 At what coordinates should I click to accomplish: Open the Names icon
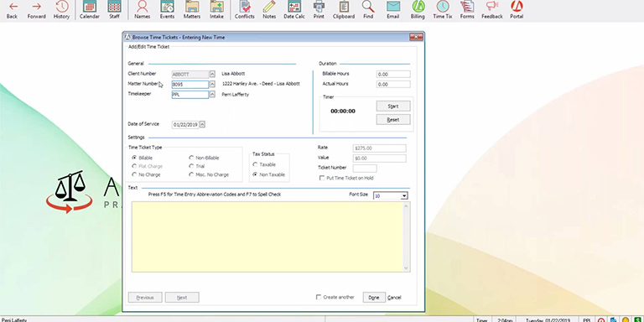(142, 10)
